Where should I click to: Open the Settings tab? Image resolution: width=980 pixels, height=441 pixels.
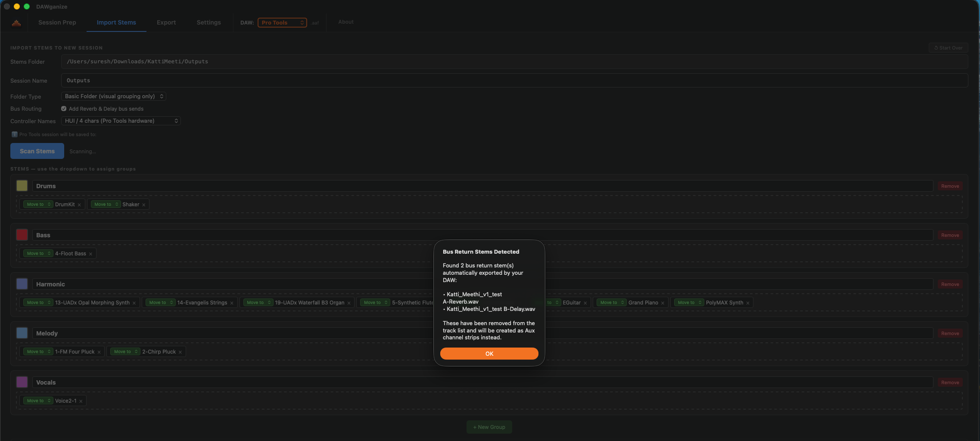tap(208, 22)
